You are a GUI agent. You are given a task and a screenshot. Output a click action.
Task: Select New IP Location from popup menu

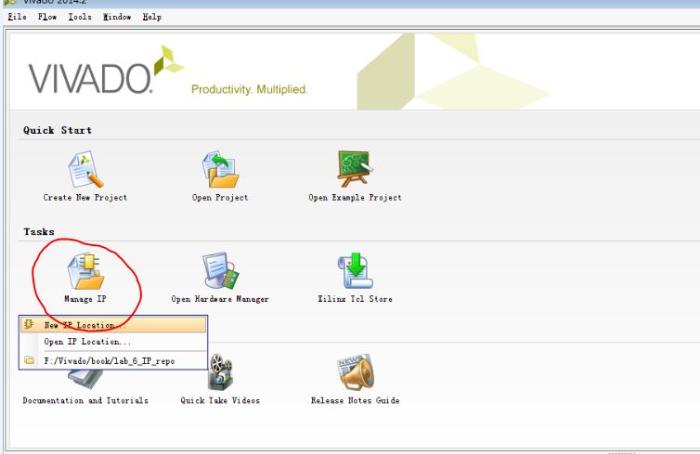pyautogui.click(x=79, y=325)
